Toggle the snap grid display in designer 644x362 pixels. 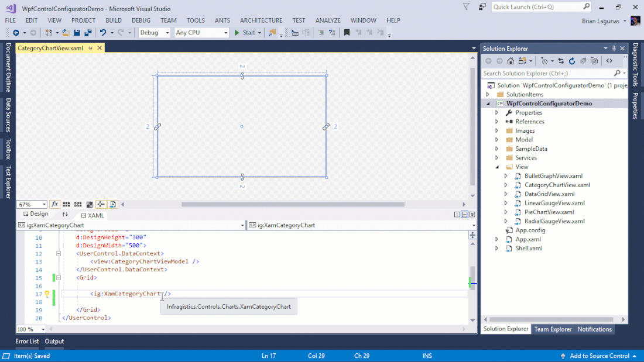tap(66, 205)
